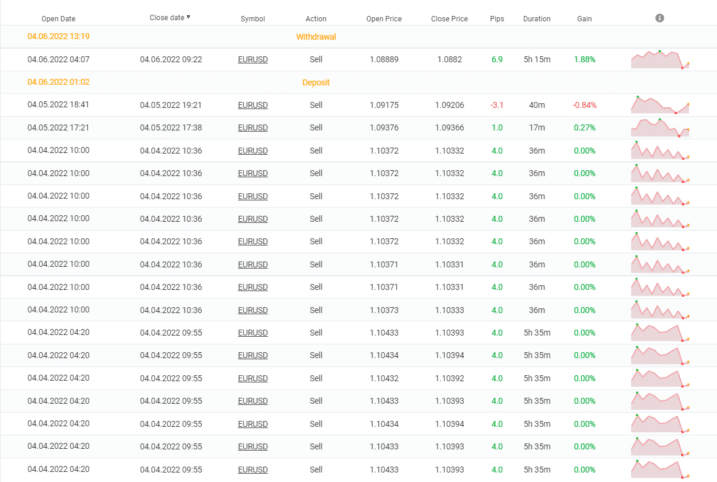Sort by Close date column arrow
The height and width of the screenshot is (482, 717).
click(x=189, y=17)
